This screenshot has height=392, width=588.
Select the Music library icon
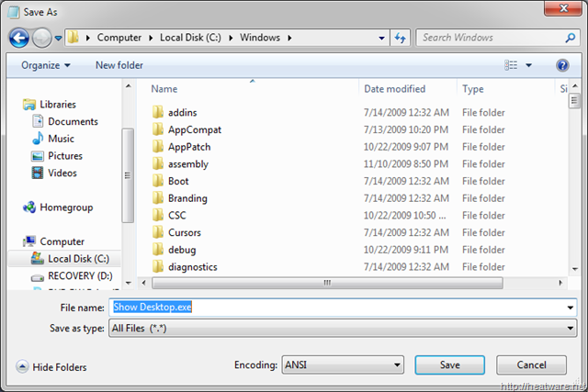coord(38,139)
